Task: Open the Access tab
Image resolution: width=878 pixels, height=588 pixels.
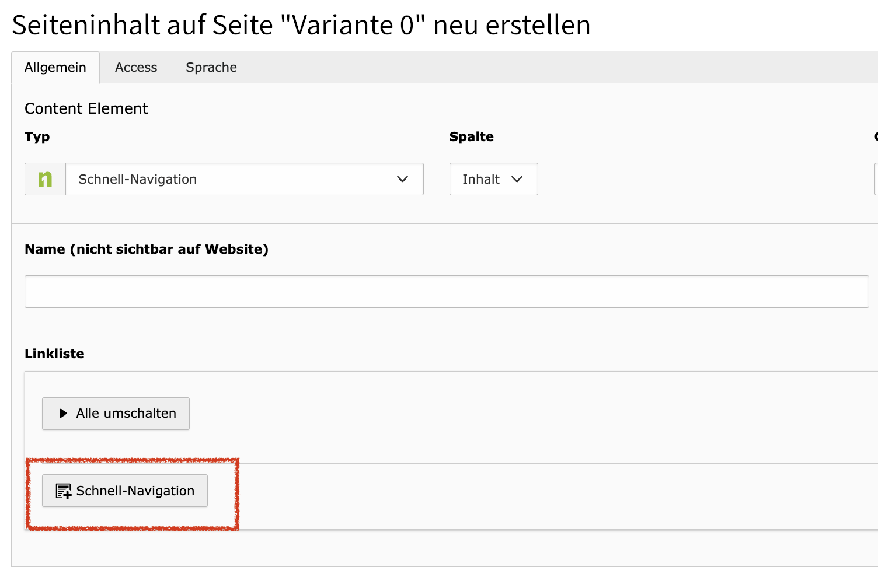Action: [x=136, y=68]
